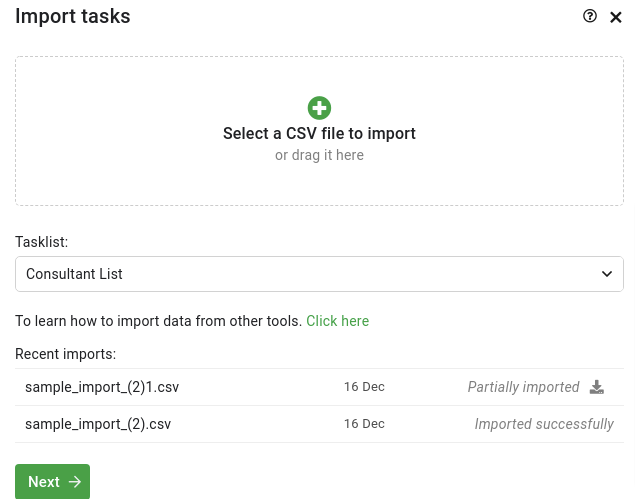Open the Consultant List combo box
The height and width of the screenshot is (504, 635).
[x=319, y=274]
